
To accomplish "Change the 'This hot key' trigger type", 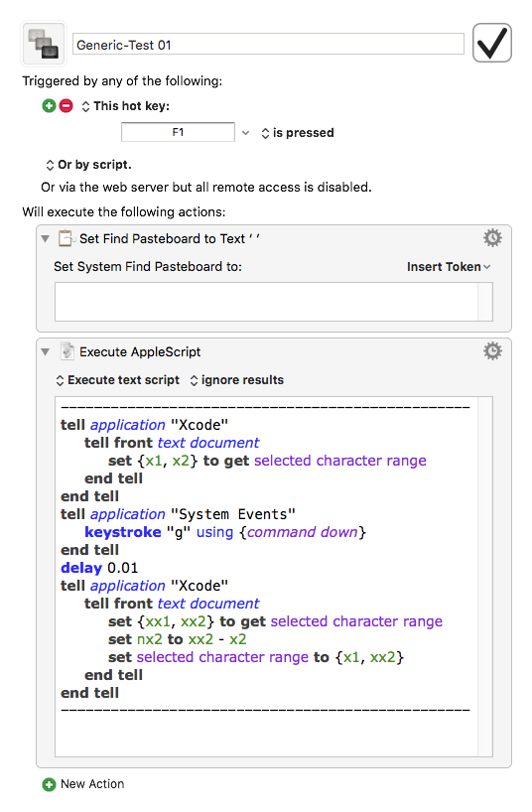I will pyautogui.click(x=125, y=106).
